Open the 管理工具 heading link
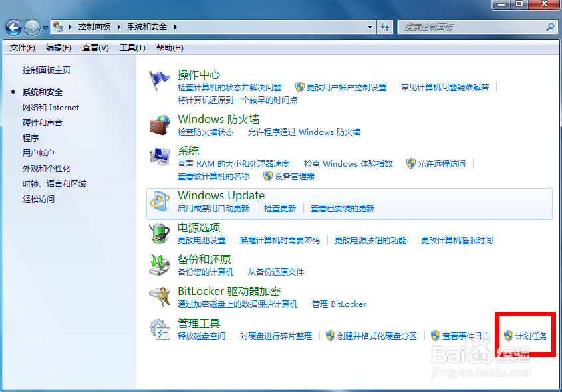This screenshot has height=392, width=562. (199, 323)
